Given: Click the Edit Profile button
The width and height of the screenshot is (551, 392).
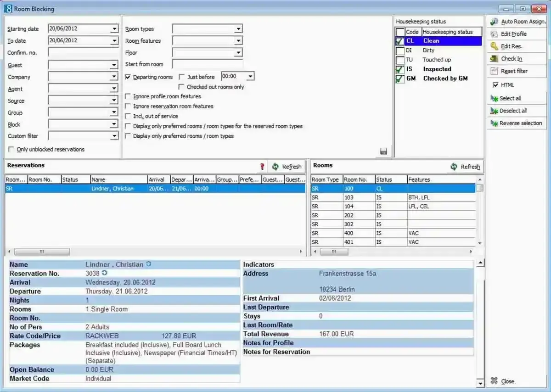Looking at the screenshot, I should (x=517, y=34).
